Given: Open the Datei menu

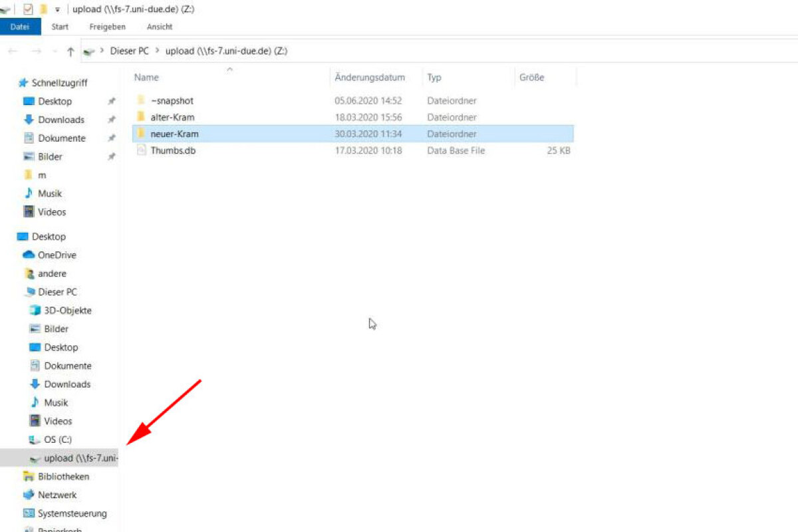Looking at the screenshot, I should [20, 27].
